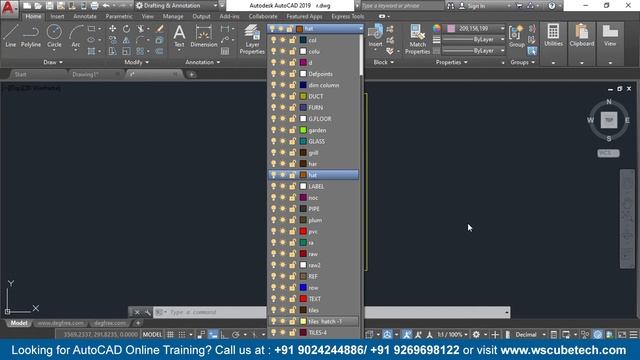Click the Help question mark icon
Viewport: 640px width, 360px height.
pos(551,6)
